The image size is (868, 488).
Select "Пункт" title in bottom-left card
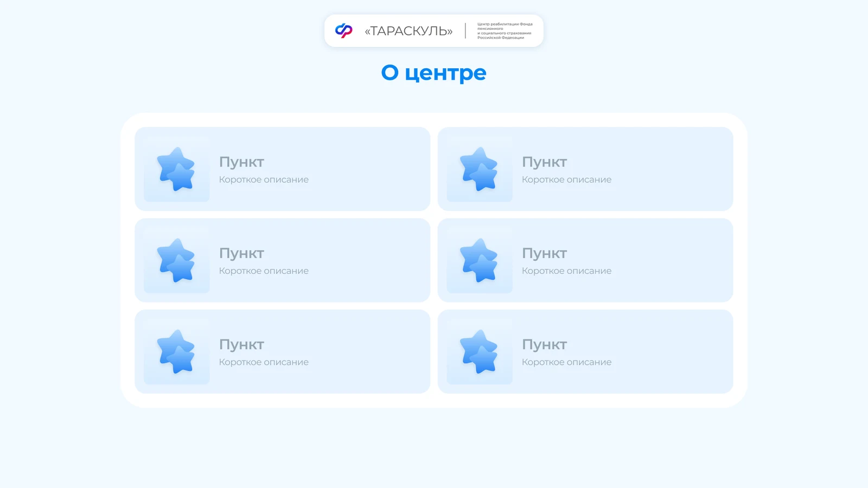pyautogui.click(x=241, y=345)
